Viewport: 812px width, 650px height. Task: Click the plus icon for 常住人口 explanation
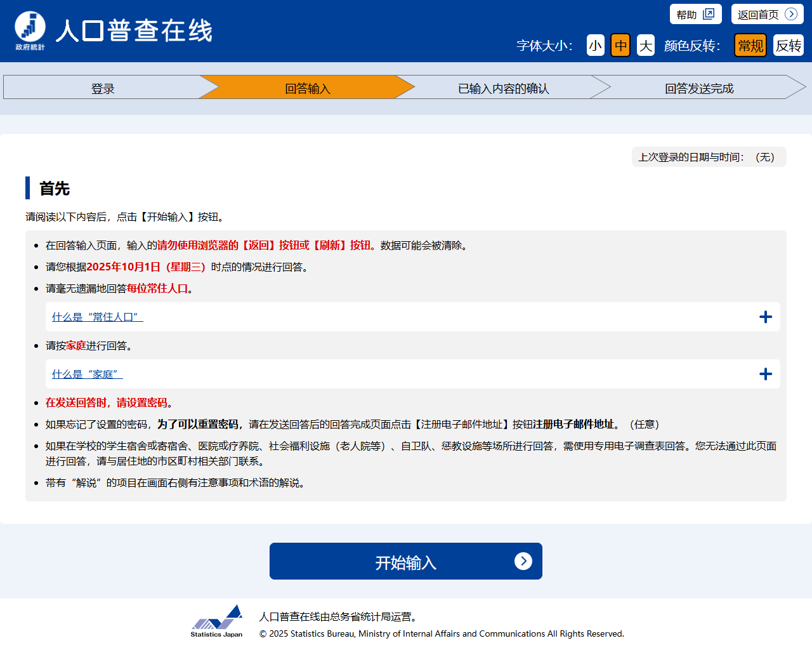tap(766, 317)
